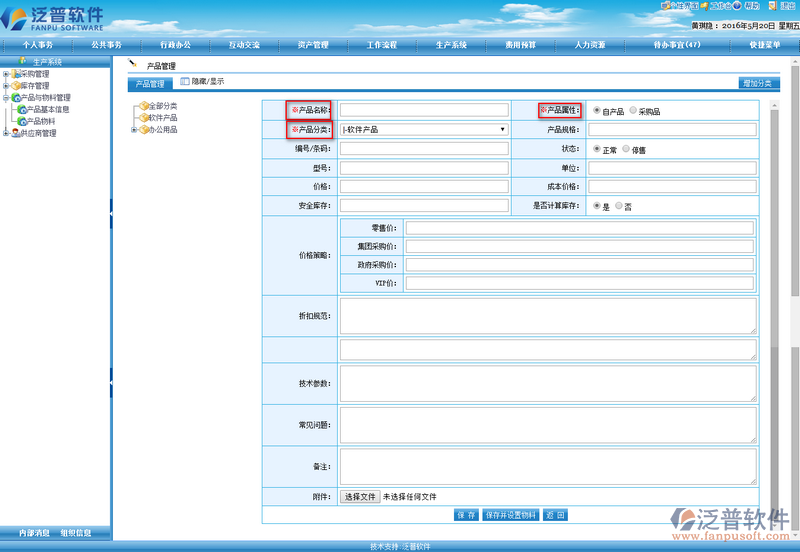Click the 退出 logout icon
The height and width of the screenshot is (552, 800).
coord(772,6)
